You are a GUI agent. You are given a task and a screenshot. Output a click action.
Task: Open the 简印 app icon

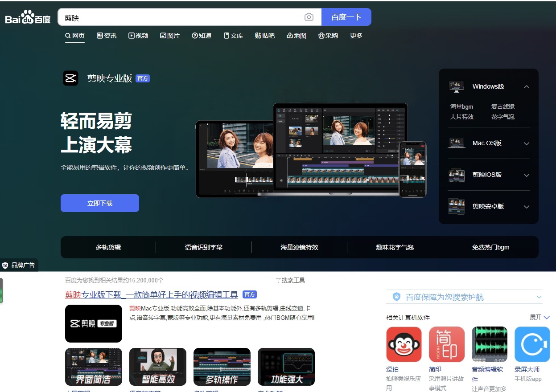pos(447,344)
